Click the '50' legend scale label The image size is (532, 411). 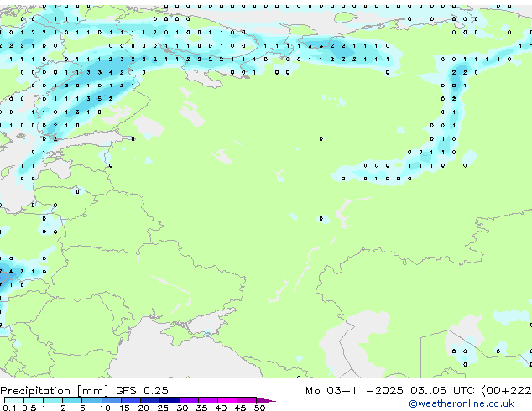click(260, 408)
